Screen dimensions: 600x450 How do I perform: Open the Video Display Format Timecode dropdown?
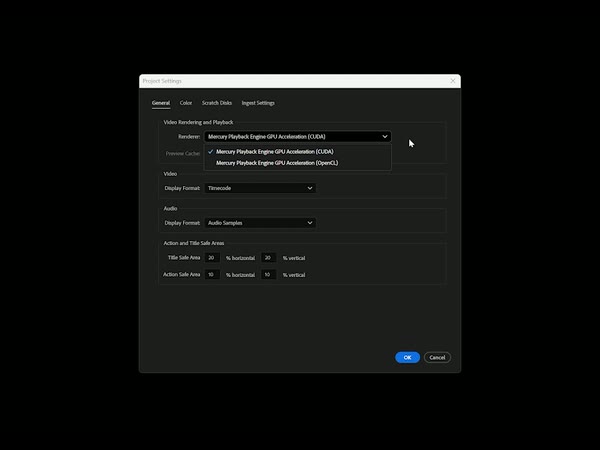coord(260,188)
